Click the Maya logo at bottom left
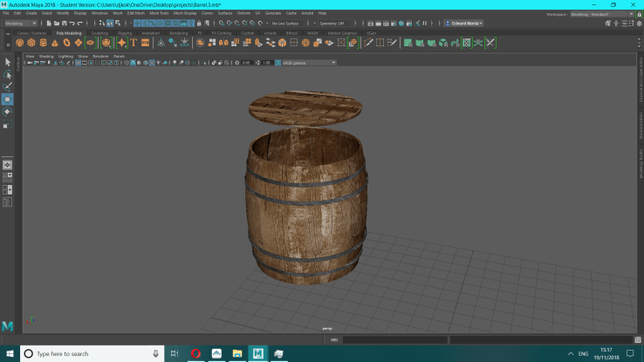This screenshot has width=644, height=362. [x=8, y=325]
